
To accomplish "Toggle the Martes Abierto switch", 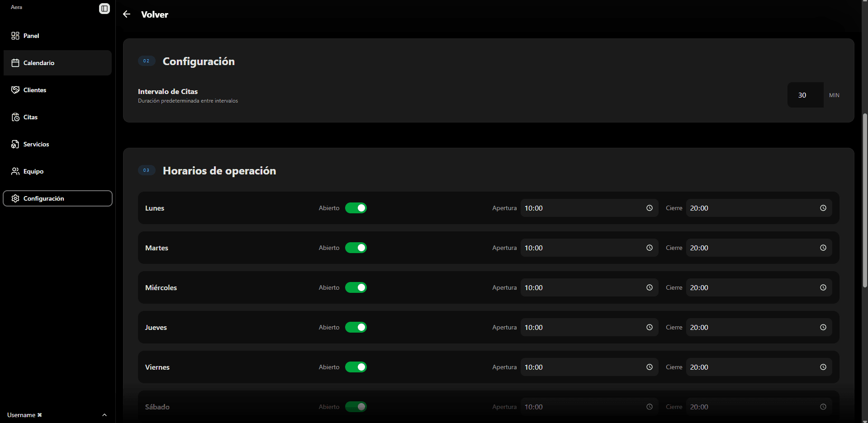I will (x=356, y=248).
